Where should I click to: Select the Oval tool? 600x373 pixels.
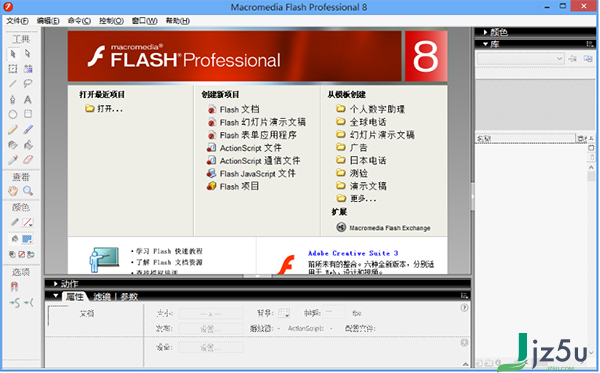click(x=13, y=114)
